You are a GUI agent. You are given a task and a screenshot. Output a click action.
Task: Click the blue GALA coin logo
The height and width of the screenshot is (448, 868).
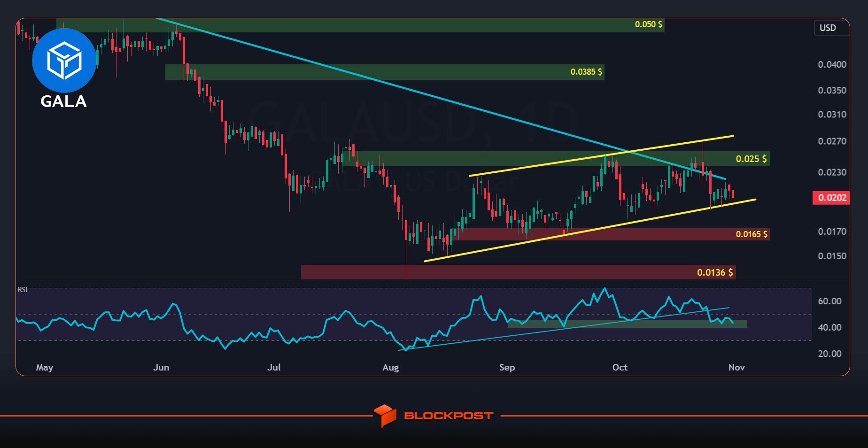click(64, 60)
